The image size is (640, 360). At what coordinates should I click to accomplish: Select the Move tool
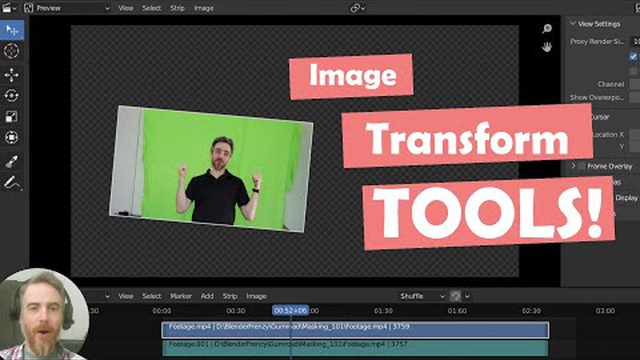[11, 75]
